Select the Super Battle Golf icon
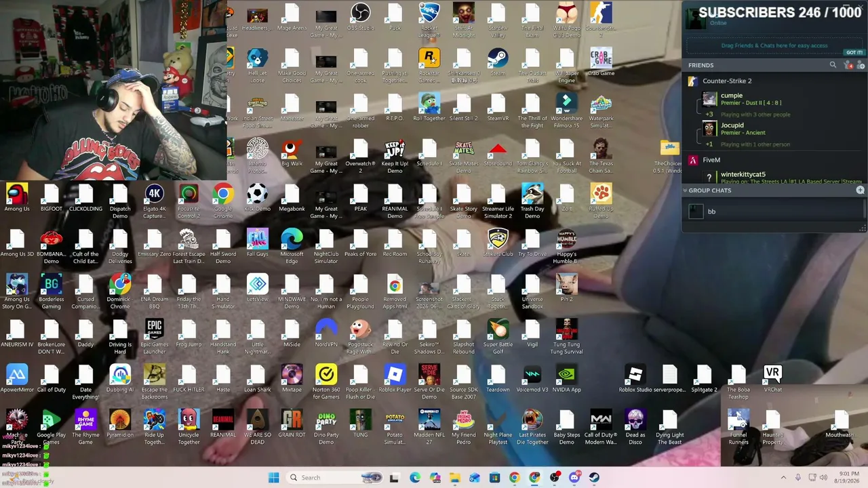This screenshot has height=488, width=868. click(498, 338)
